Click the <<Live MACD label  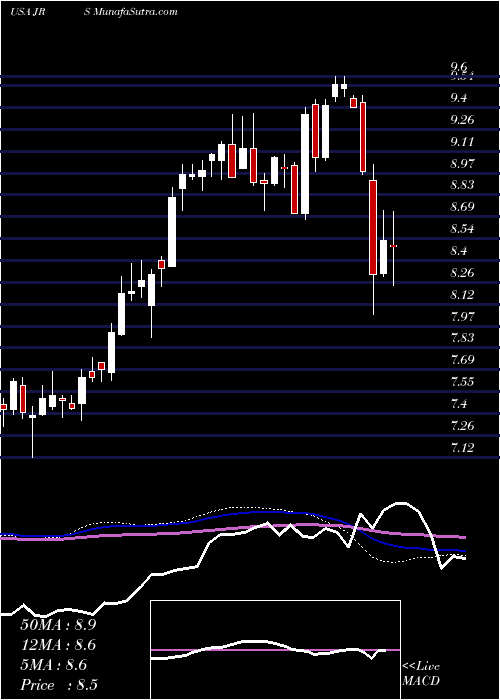click(421, 674)
